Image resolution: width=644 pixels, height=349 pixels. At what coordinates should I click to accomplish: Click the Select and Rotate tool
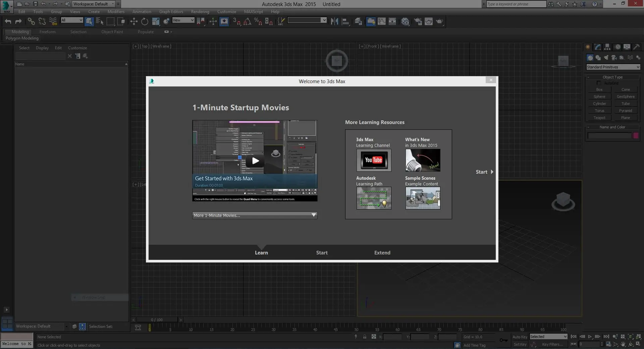point(145,21)
